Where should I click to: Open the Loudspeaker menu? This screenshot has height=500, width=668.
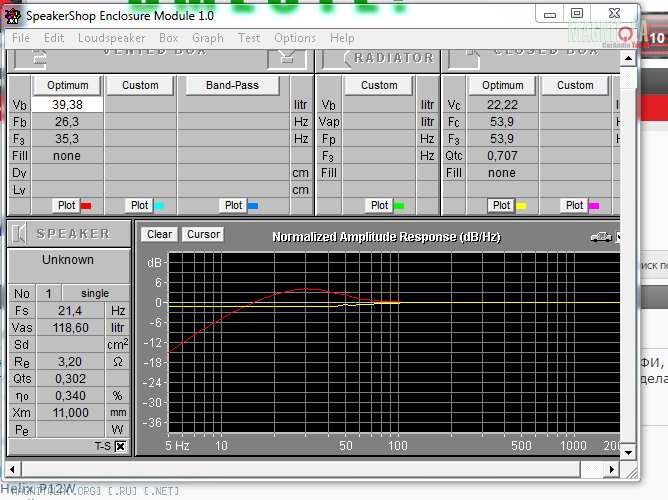click(111, 38)
